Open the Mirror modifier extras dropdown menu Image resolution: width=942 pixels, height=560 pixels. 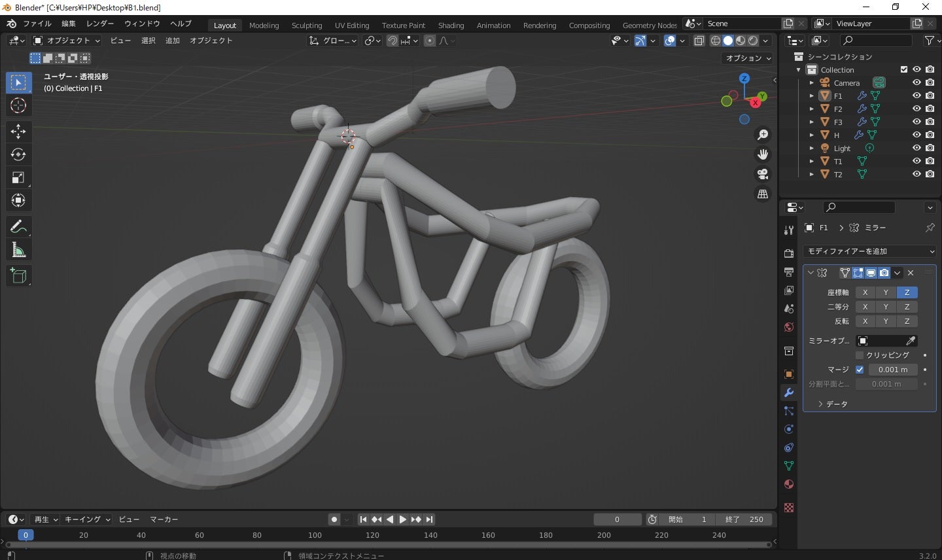[897, 273]
